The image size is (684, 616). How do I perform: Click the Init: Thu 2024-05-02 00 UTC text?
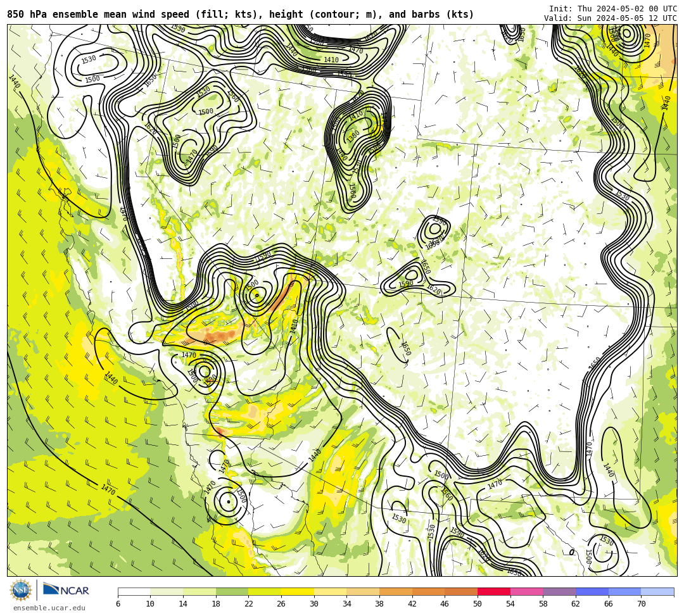(613, 9)
